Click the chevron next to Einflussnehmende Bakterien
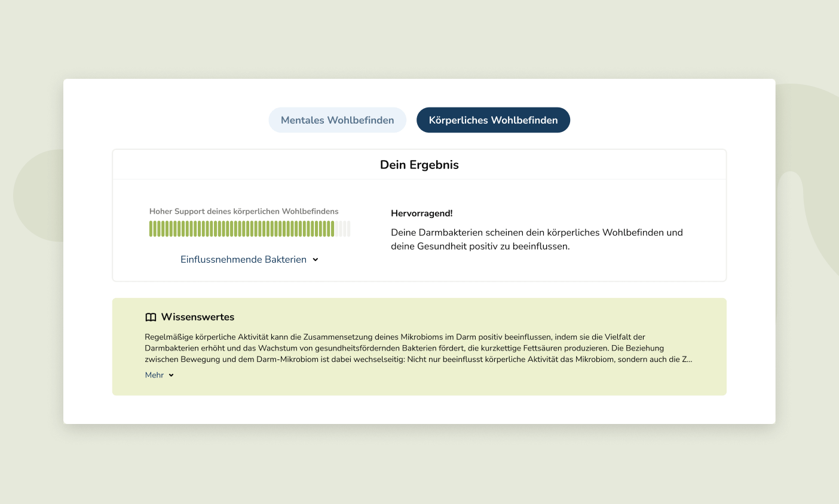This screenshot has height=504, width=839. tap(316, 260)
